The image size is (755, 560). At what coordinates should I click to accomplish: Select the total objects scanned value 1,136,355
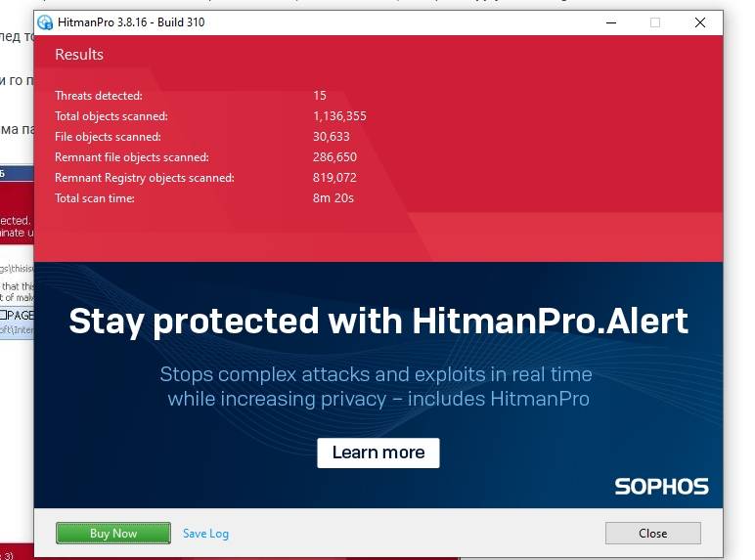coord(339,116)
